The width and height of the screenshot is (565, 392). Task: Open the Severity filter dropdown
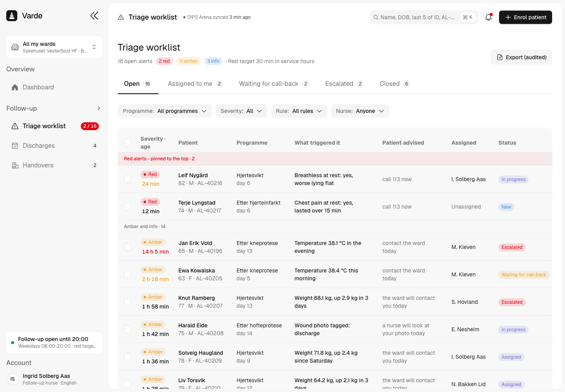point(241,111)
